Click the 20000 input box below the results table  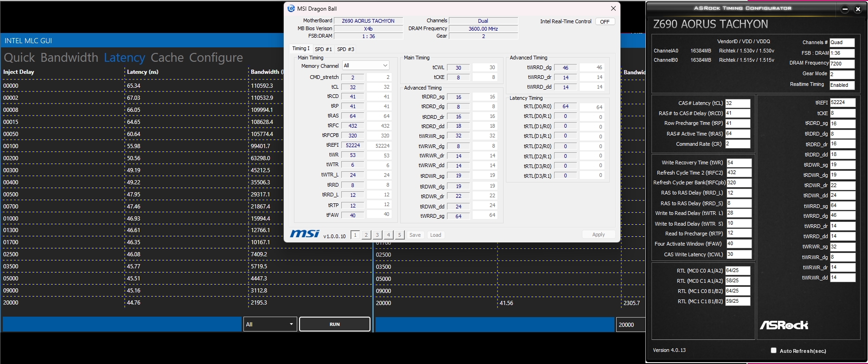[x=631, y=325]
